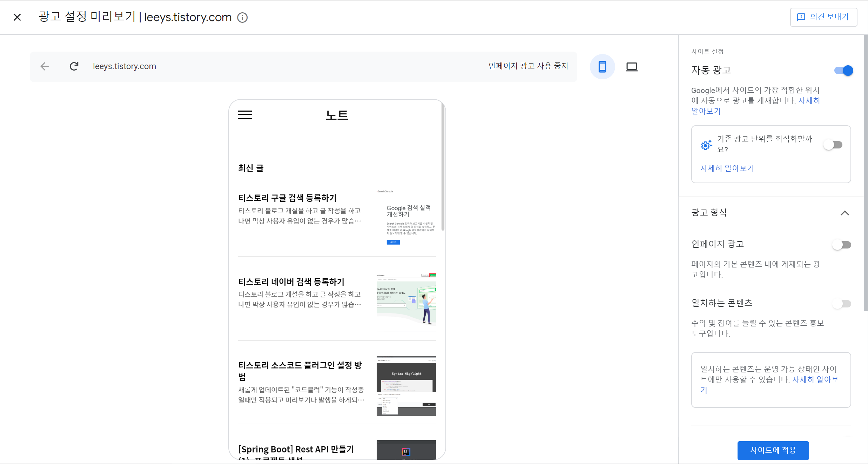
Task: Click the settings panel scrollbar
Action: pyautogui.click(x=866, y=173)
